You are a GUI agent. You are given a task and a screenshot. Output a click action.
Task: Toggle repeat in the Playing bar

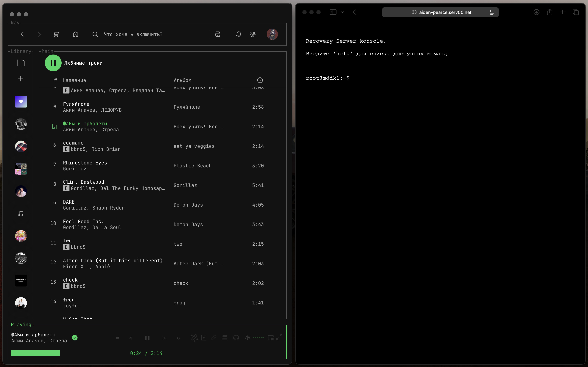(178, 338)
